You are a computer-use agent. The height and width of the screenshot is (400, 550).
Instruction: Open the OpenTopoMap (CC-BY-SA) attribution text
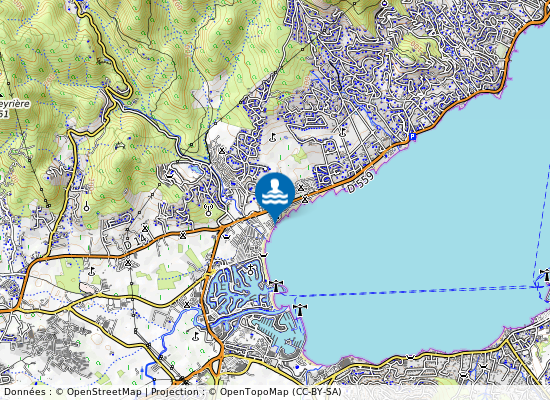[x=281, y=392]
